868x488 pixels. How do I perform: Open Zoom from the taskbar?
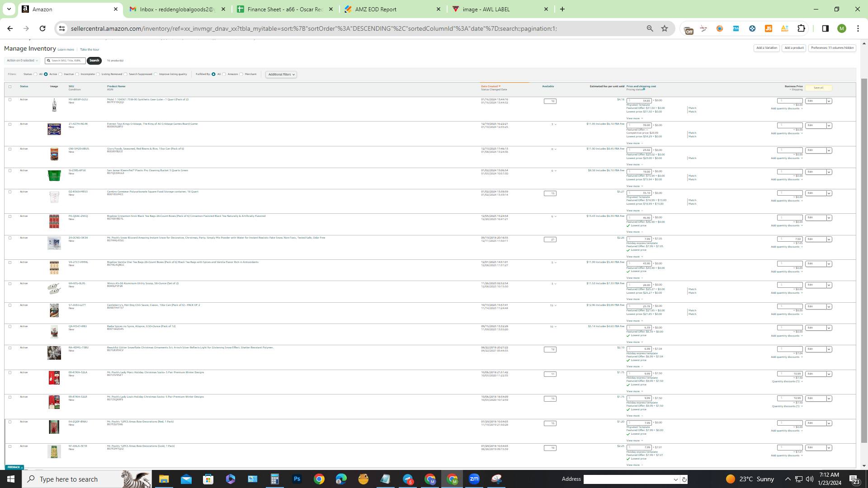click(x=474, y=479)
